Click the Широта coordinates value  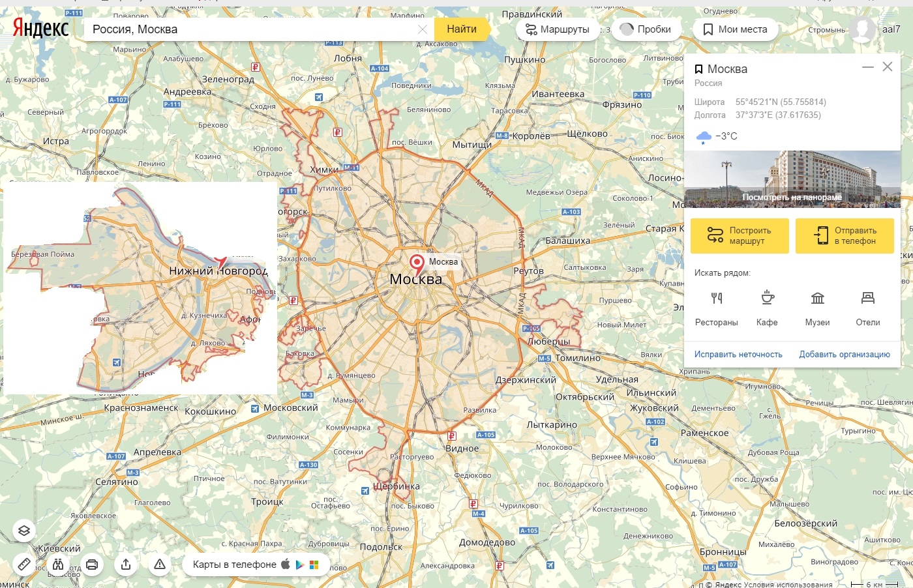(781, 102)
